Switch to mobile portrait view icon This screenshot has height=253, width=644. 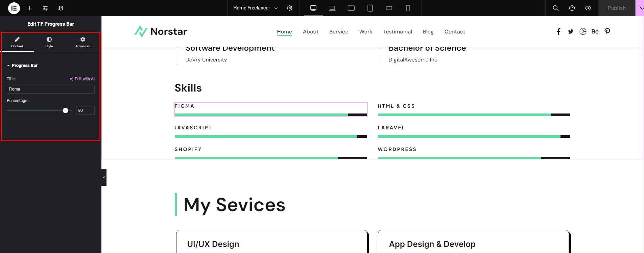tap(408, 8)
